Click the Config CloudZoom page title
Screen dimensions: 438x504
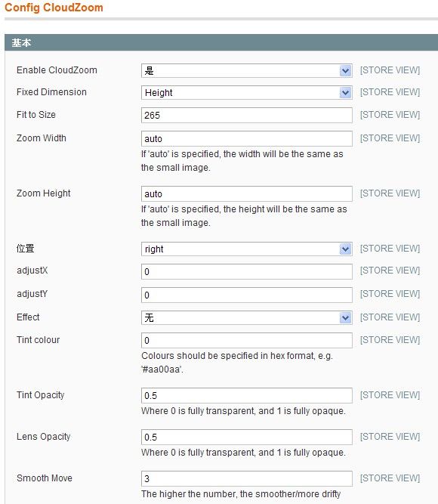pos(54,8)
